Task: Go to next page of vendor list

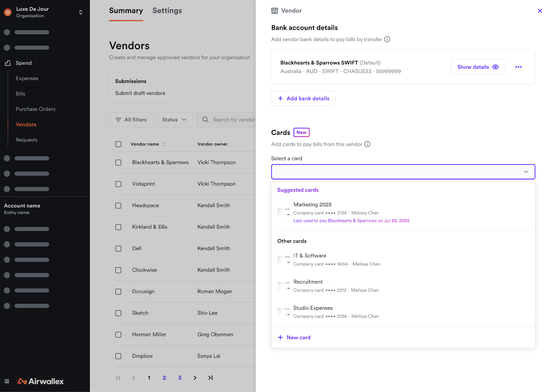Action: tap(195, 378)
